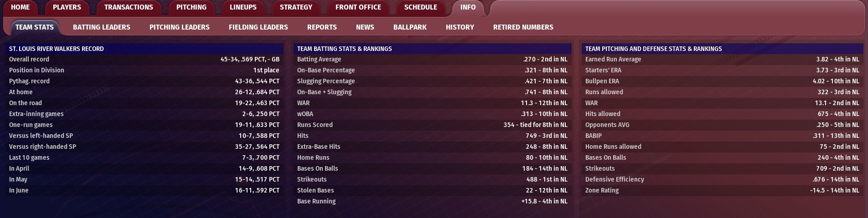Image resolution: width=868 pixels, height=218 pixels.
Task: Go to the PITCHING tab
Action: tap(191, 7)
